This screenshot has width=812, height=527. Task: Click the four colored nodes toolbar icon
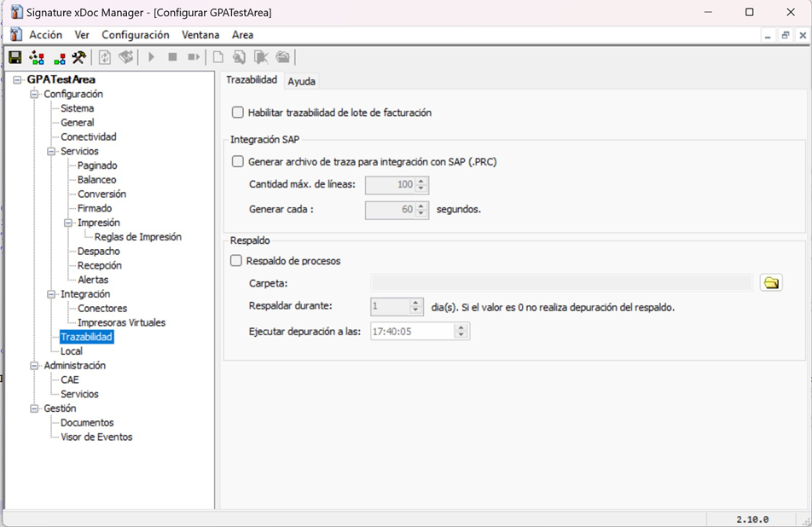(x=37, y=57)
